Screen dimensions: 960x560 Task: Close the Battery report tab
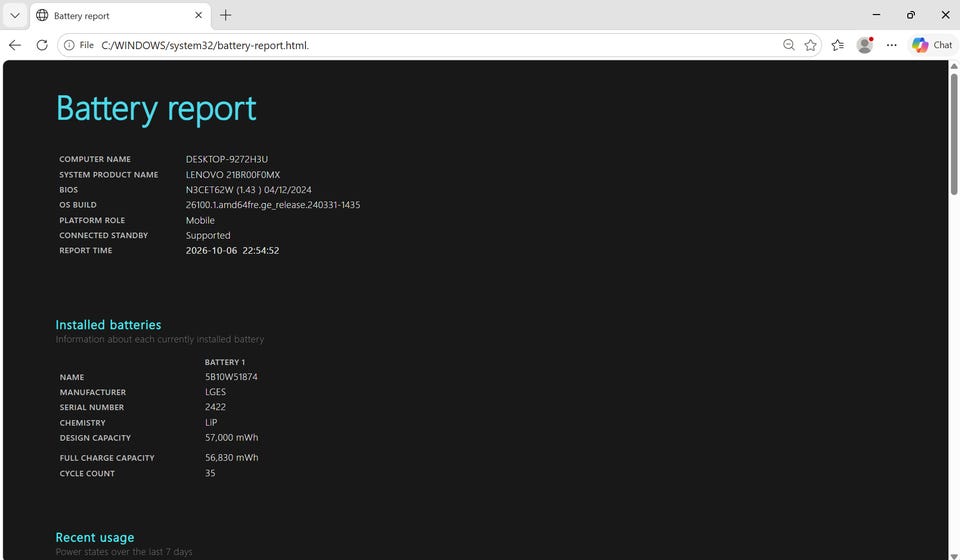[198, 15]
